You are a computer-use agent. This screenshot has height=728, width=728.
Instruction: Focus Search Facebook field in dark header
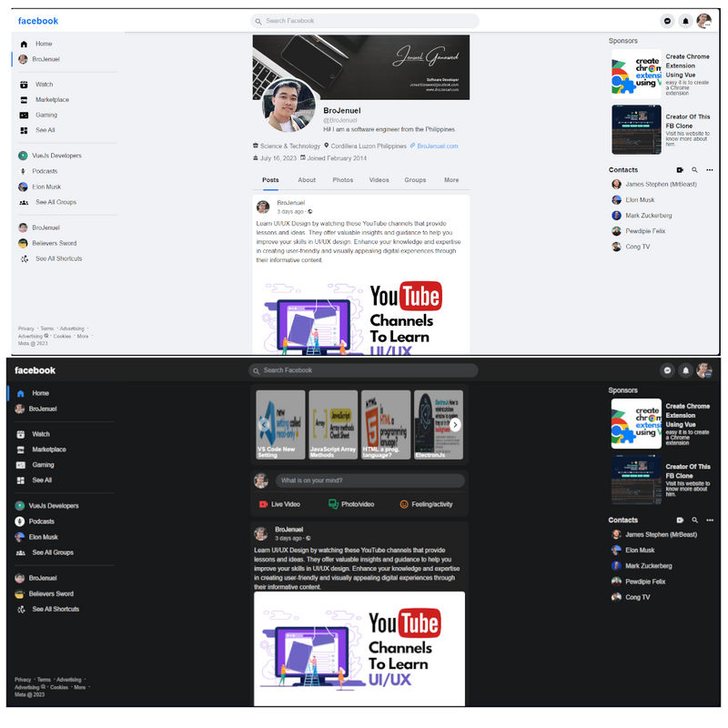pyautogui.click(x=363, y=370)
